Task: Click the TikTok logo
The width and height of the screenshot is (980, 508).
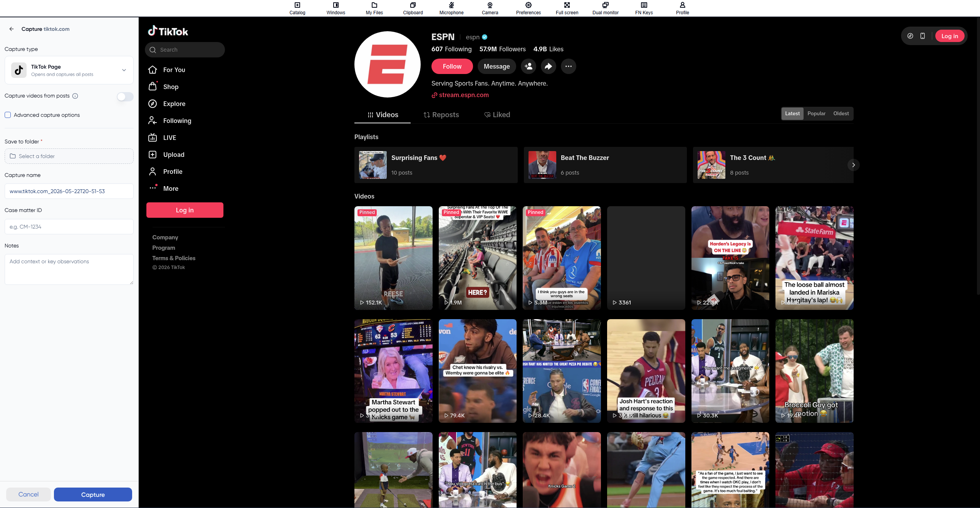Action: pos(168,31)
